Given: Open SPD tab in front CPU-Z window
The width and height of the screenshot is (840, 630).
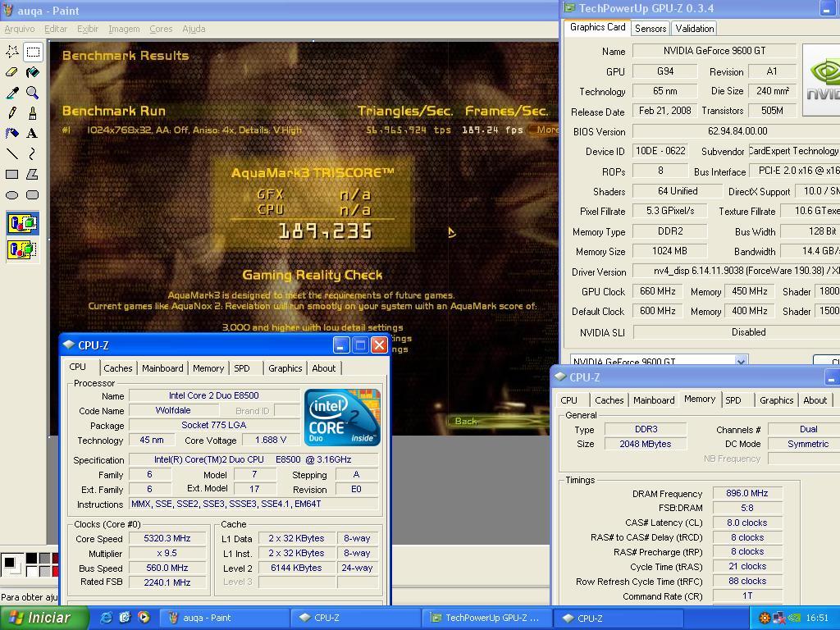Looking at the screenshot, I should point(242,368).
